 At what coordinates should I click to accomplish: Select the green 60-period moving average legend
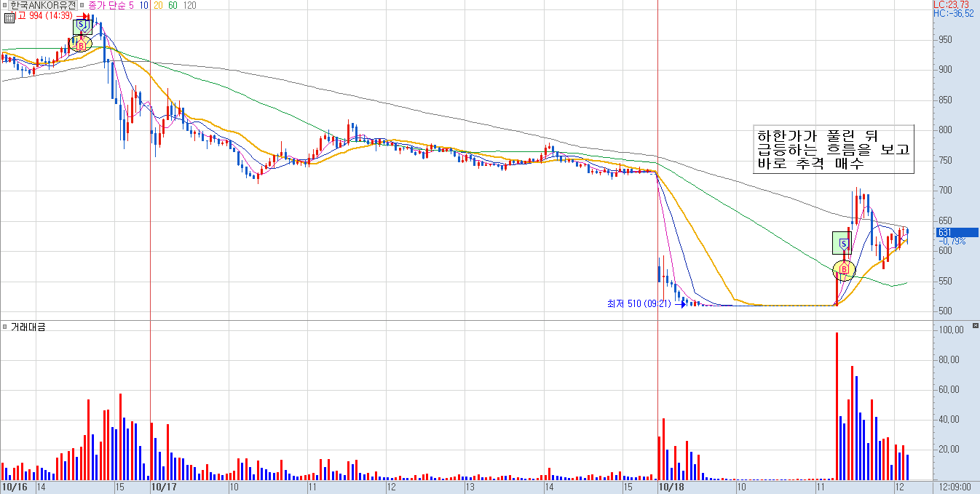(174, 5)
